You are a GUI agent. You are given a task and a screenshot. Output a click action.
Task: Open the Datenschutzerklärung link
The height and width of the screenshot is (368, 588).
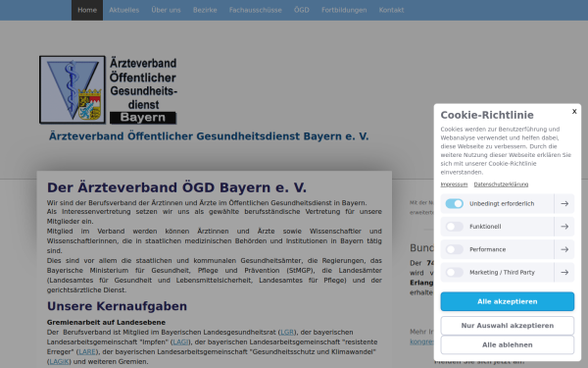coord(501,184)
